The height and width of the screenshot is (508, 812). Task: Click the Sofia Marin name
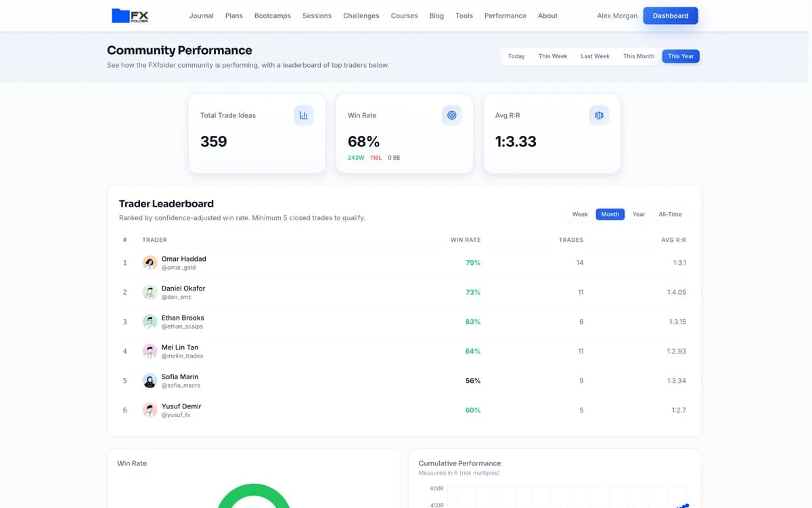[x=180, y=377]
